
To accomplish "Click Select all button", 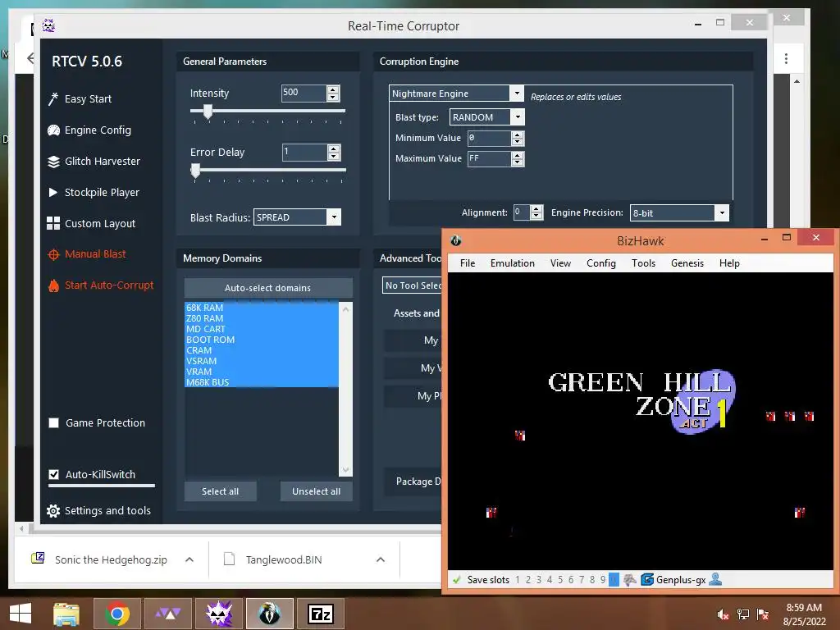I will [220, 491].
